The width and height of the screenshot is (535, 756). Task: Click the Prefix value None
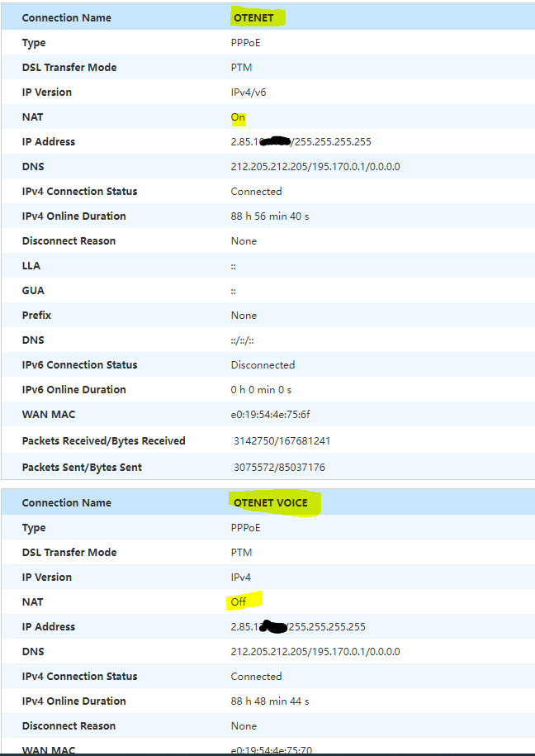pos(244,316)
